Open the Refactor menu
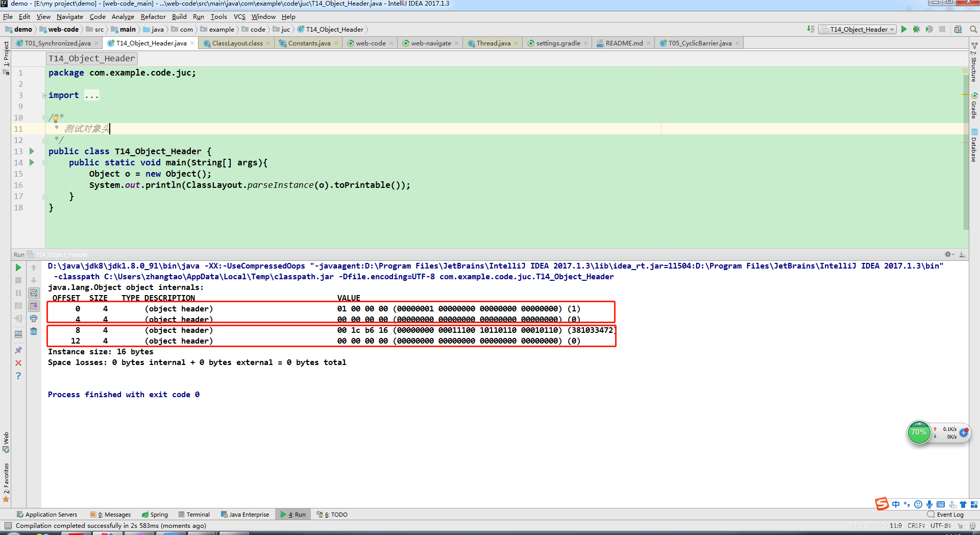 click(x=153, y=17)
